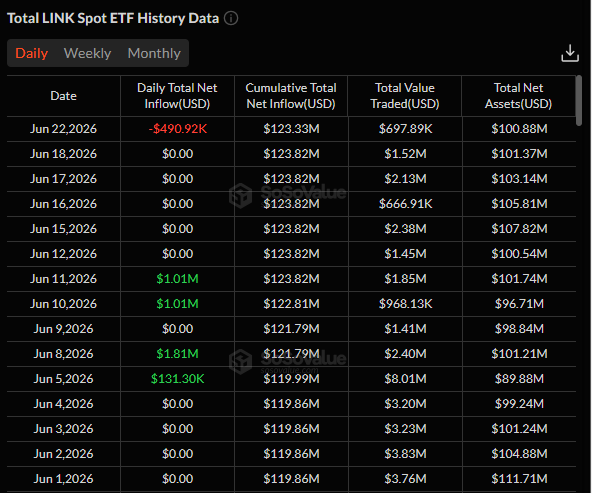
Task: Click the $111.71M net assets cell
Action: pyautogui.click(x=519, y=479)
